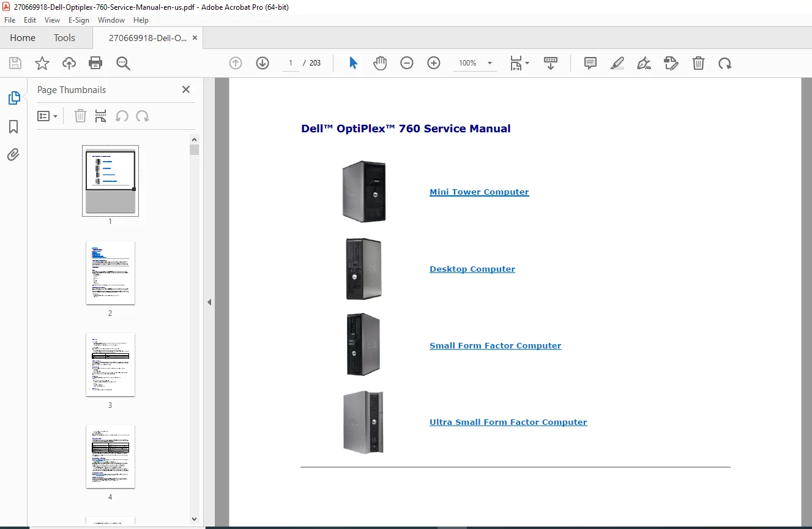This screenshot has width=812, height=529.
Task: Select page 4 thumbnail
Action: 111,457
